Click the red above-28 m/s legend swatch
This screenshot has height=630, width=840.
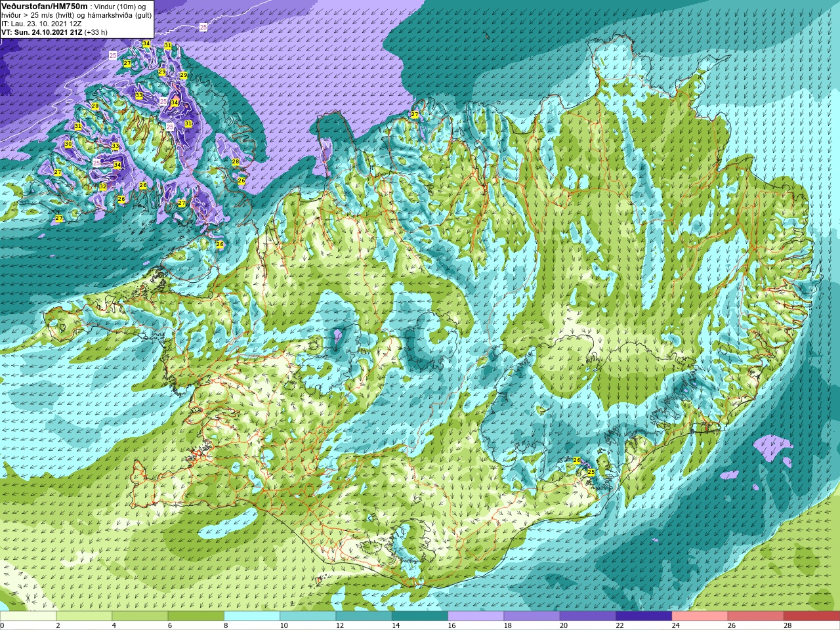pos(812,616)
